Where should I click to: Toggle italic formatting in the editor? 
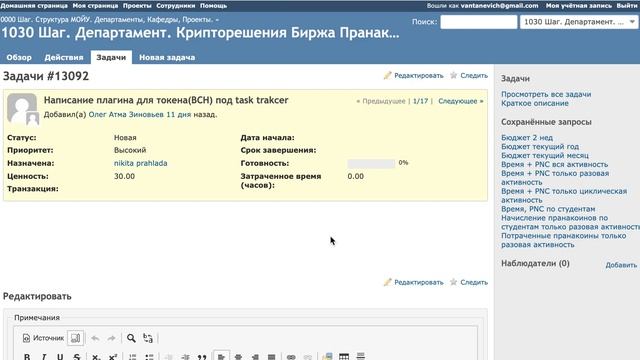(x=44, y=357)
